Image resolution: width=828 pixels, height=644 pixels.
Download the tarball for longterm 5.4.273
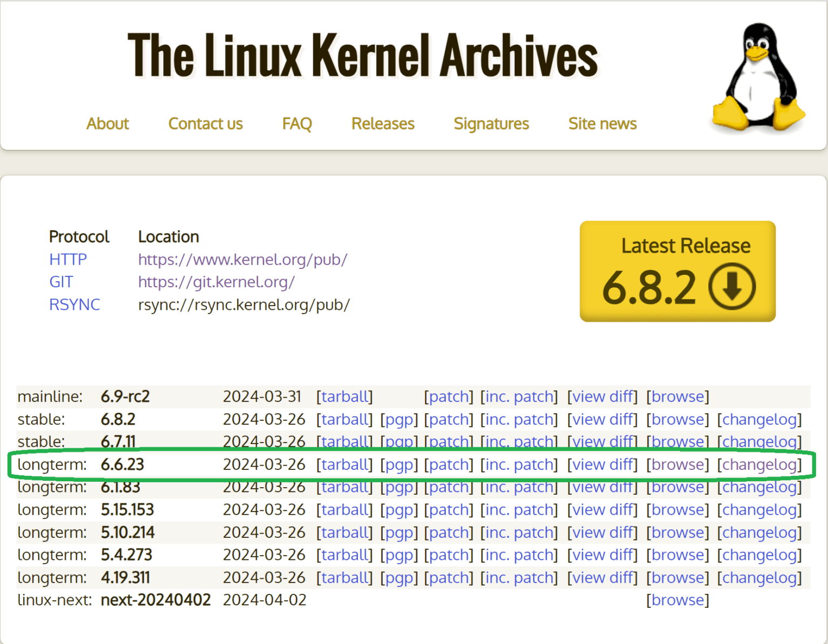344,555
